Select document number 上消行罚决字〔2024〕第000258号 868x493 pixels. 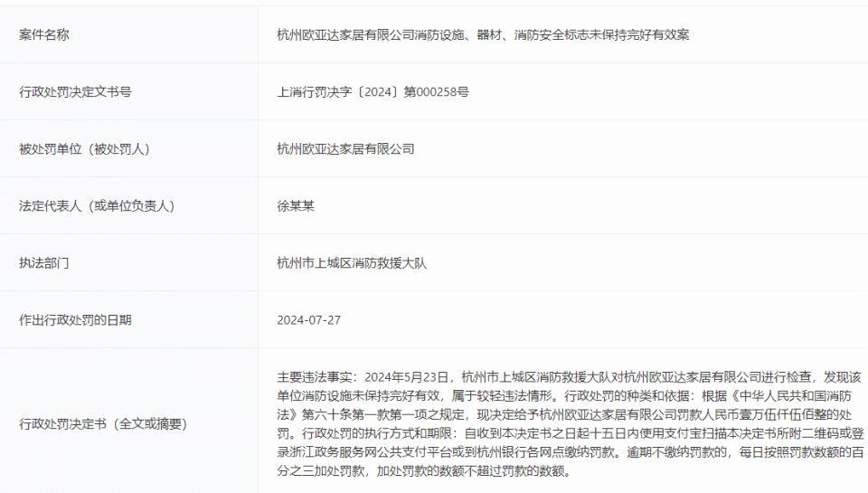(x=373, y=92)
